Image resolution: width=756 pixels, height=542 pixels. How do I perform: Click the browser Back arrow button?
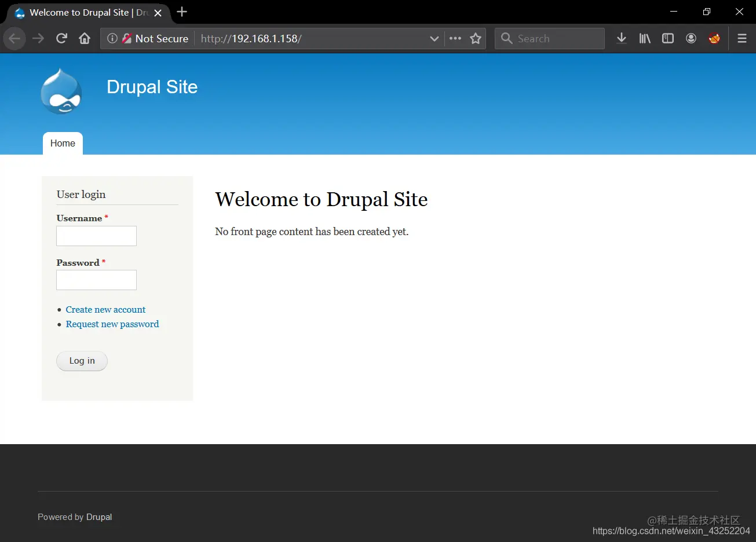[14, 39]
